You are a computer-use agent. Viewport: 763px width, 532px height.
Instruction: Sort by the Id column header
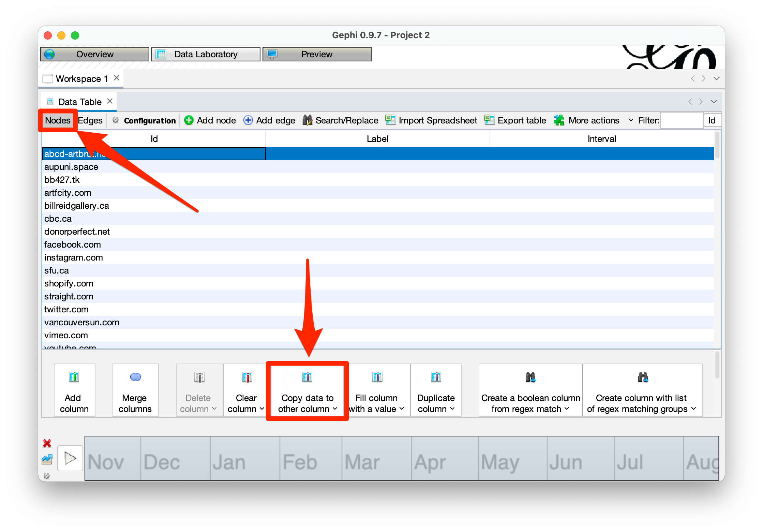click(154, 139)
